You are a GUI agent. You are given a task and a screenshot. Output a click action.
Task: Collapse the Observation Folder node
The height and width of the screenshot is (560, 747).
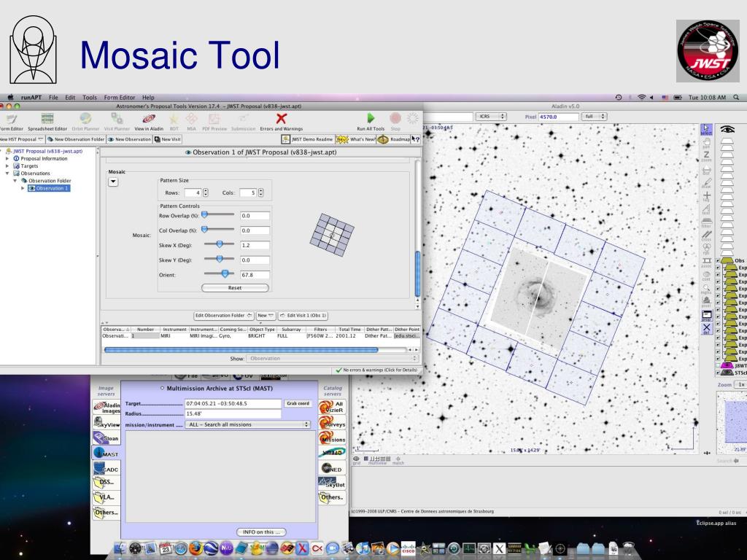click(15, 181)
